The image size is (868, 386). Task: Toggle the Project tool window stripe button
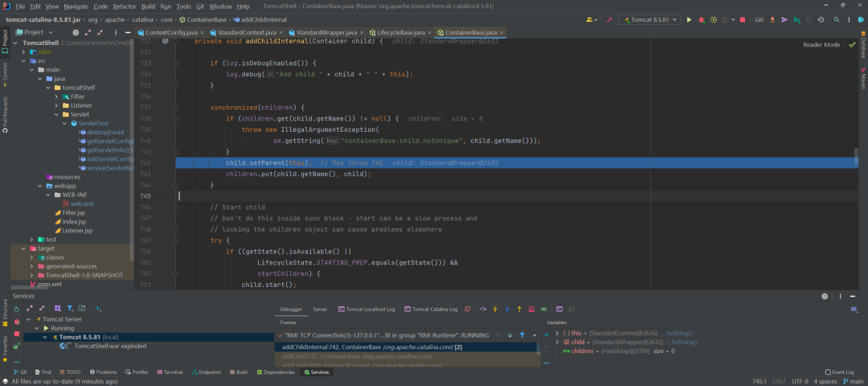tap(5, 43)
